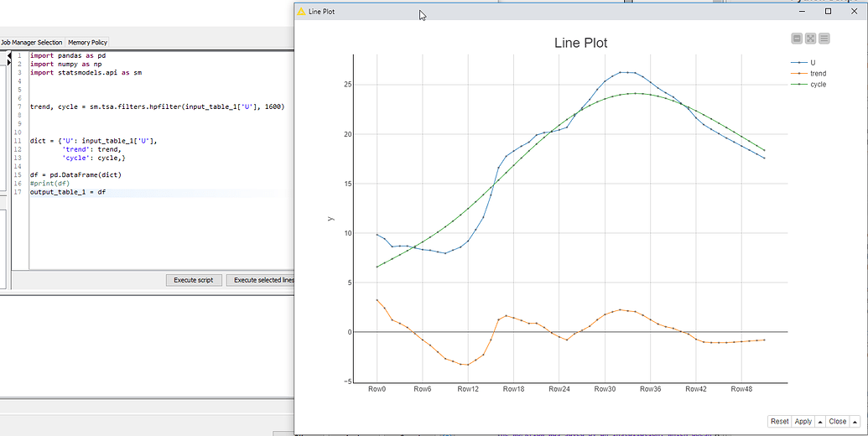Place cursor on 'import pandas as pd' line

[x=68, y=55]
